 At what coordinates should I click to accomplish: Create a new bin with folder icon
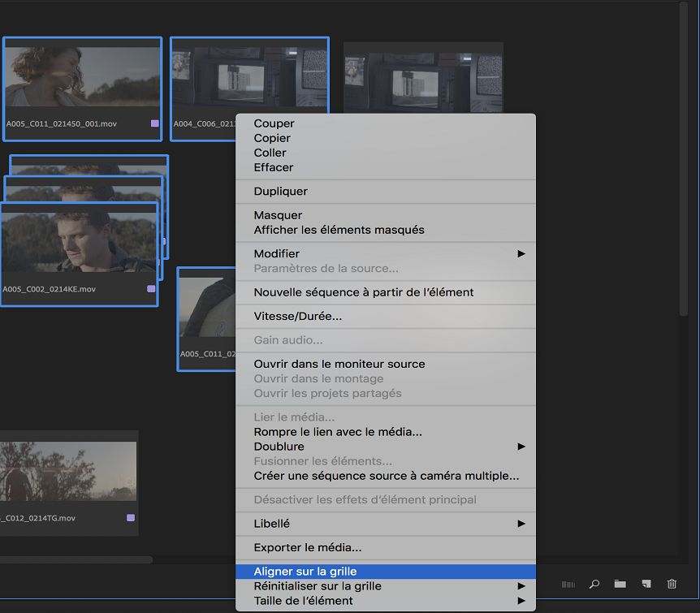click(620, 584)
